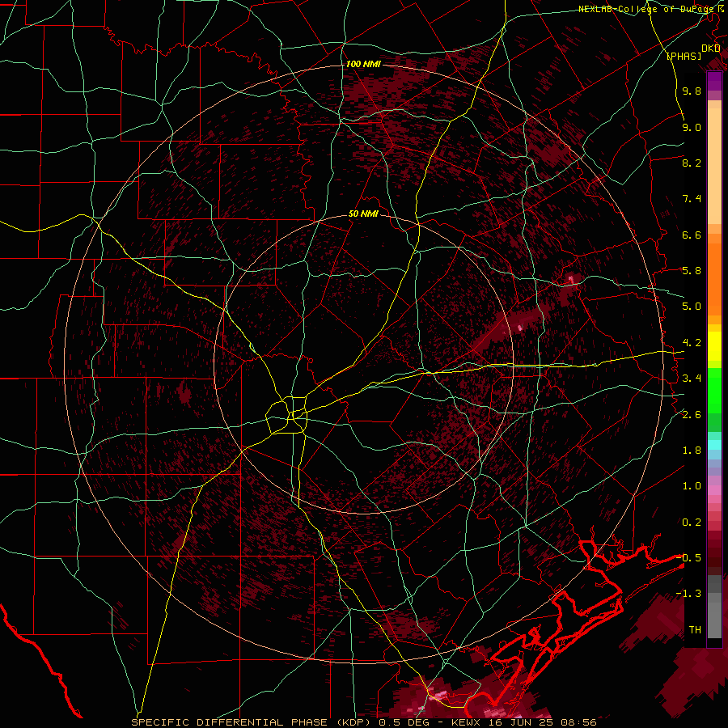Click the -1.3 scale value

coord(689,594)
